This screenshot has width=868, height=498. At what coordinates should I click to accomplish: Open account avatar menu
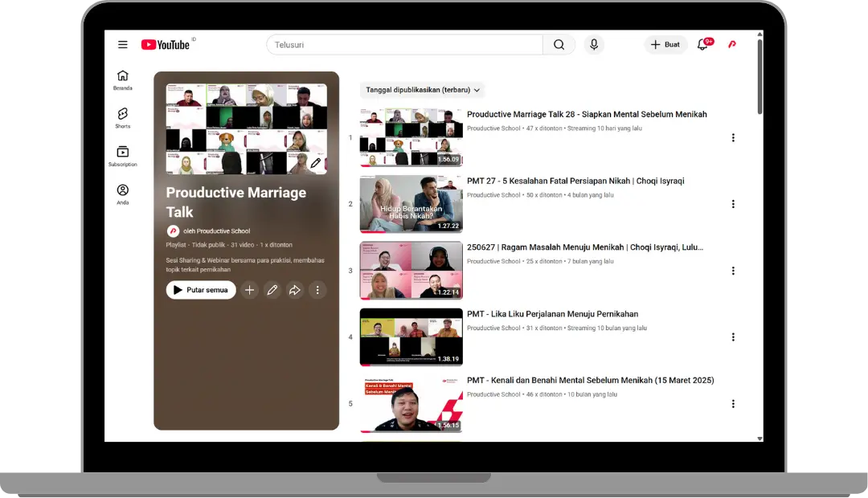click(732, 45)
